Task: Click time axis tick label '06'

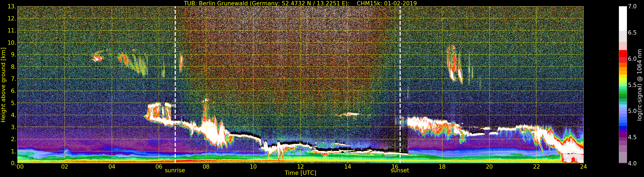Action: click(x=159, y=167)
